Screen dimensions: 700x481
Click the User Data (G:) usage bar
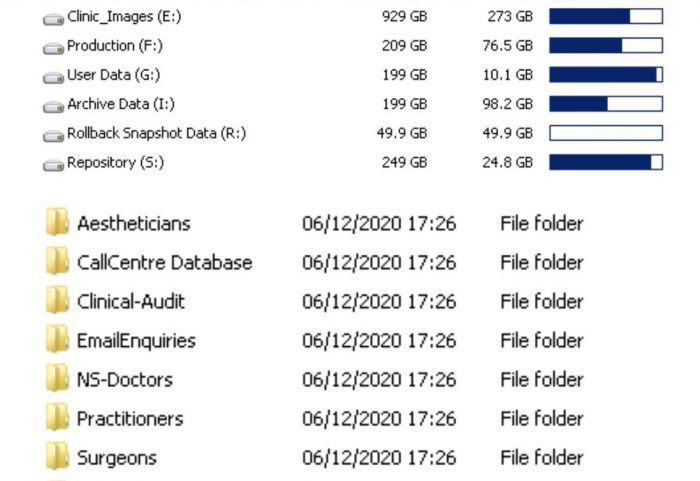[x=606, y=75]
